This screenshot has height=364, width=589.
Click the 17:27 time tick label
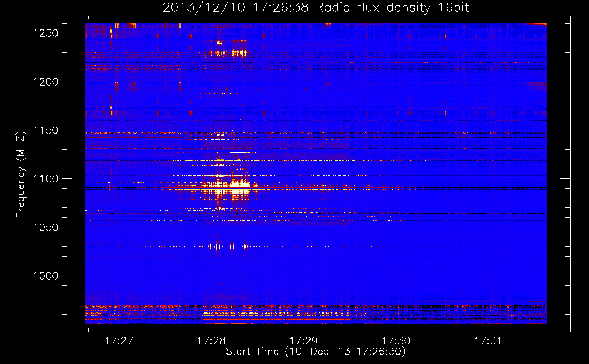119,341
